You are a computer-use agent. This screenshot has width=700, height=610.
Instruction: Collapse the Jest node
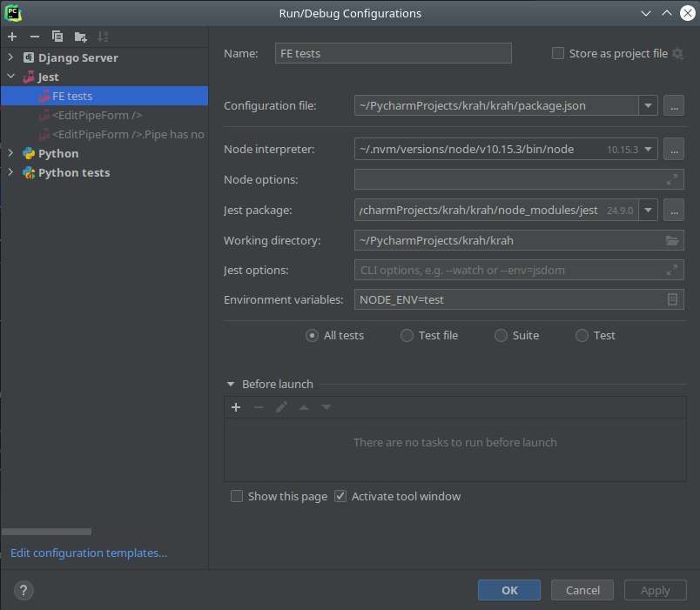(x=10, y=77)
